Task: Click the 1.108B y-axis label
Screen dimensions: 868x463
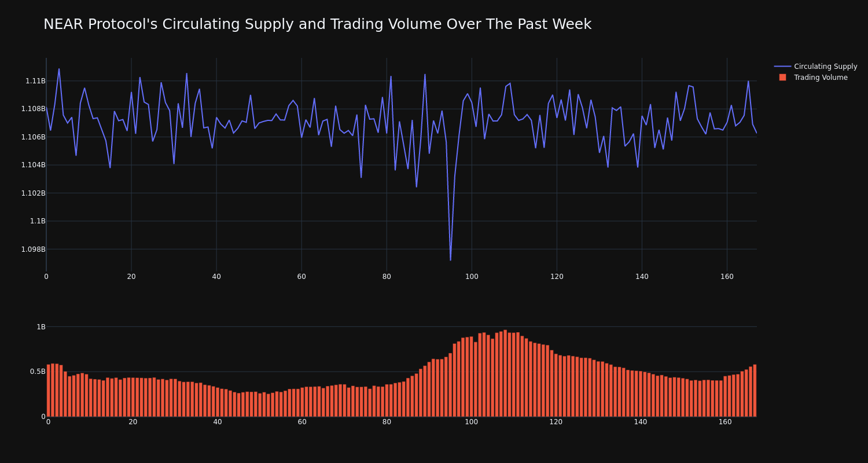Action: tap(33, 109)
